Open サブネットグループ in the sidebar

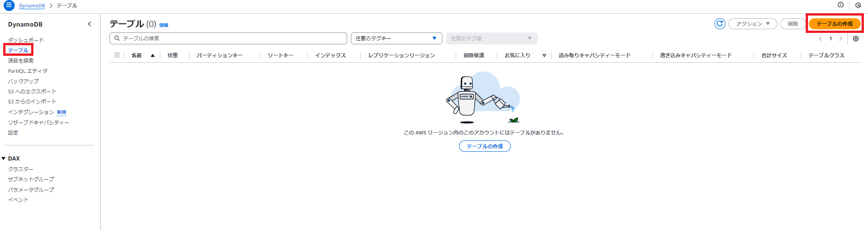point(31,179)
